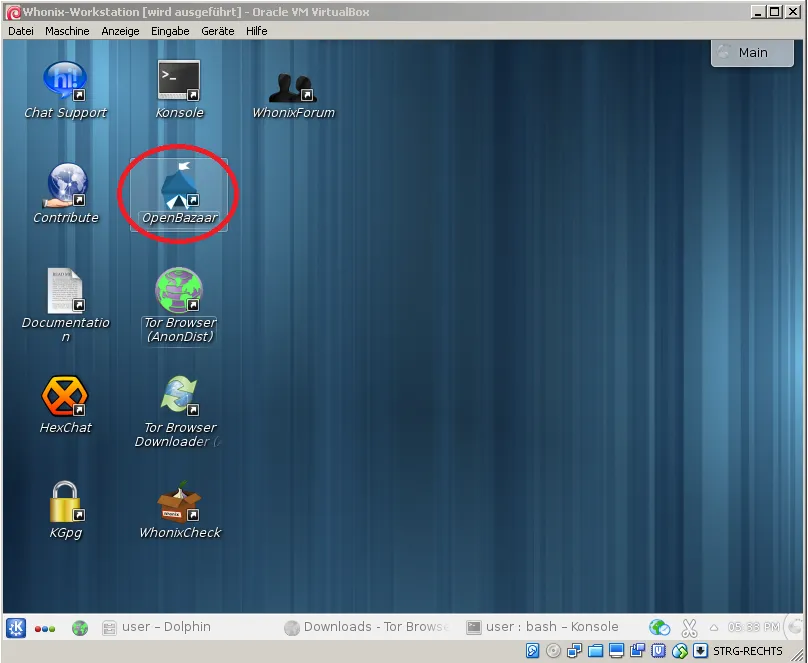Open the Datei menu

point(21,31)
